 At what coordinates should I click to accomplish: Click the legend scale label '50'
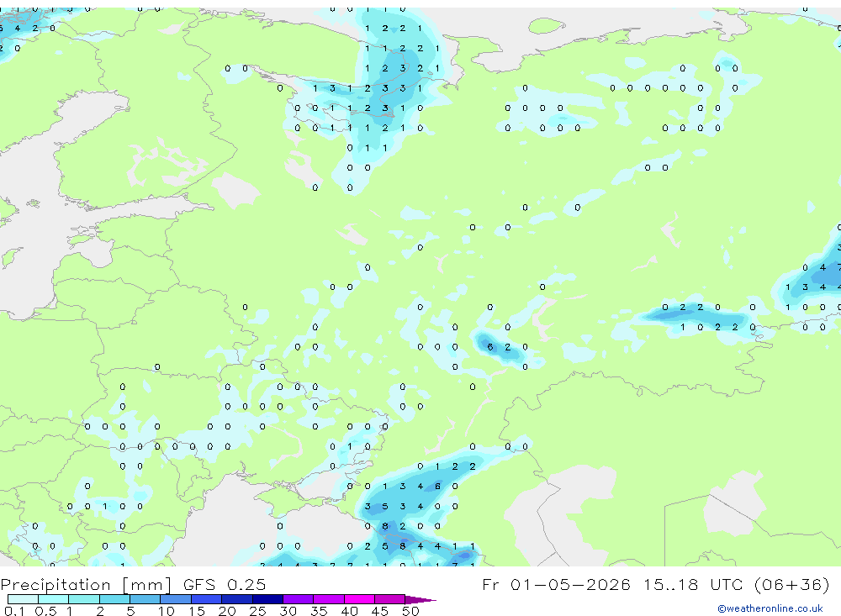pos(410,611)
